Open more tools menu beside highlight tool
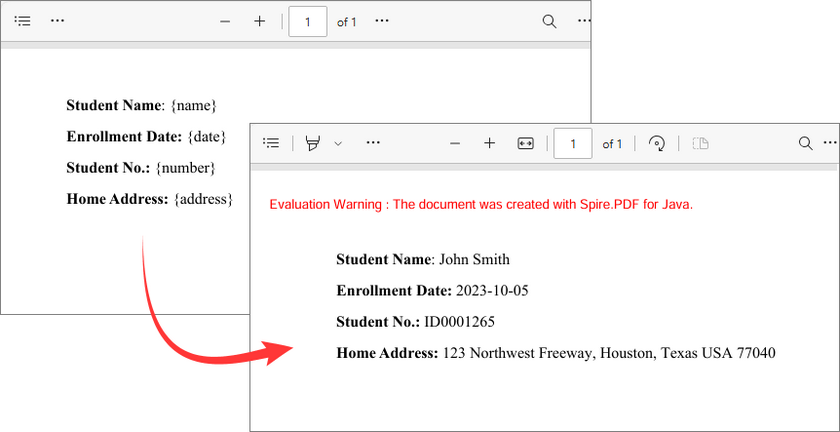The height and width of the screenshot is (432, 840). pyautogui.click(x=373, y=144)
